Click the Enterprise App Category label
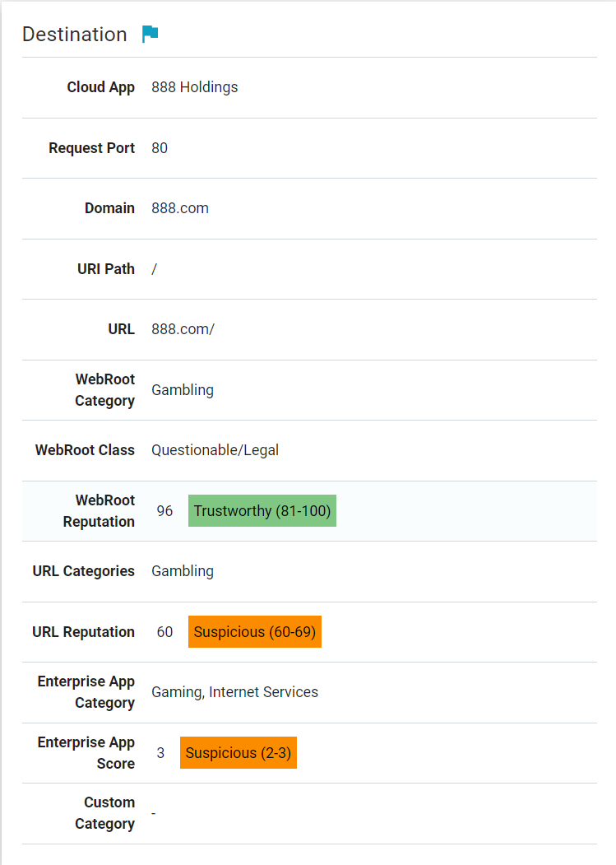The width and height of the screenshot is (616, 865). click(86, 692)
